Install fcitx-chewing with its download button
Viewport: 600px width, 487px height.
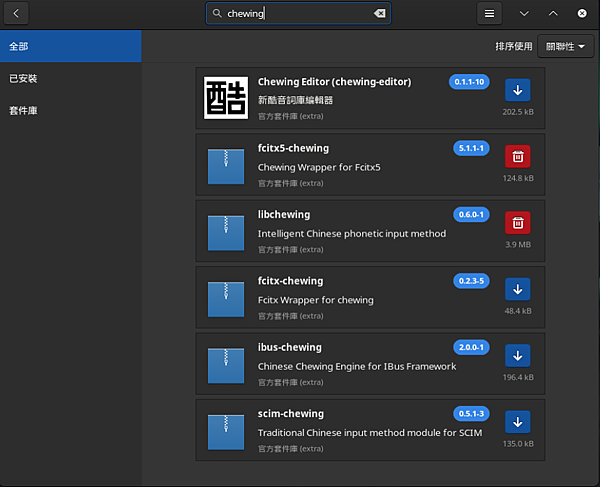point(518,289)
